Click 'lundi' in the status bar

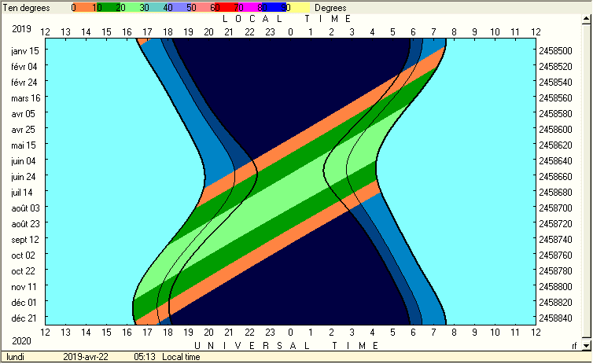[x=15, y=357]
